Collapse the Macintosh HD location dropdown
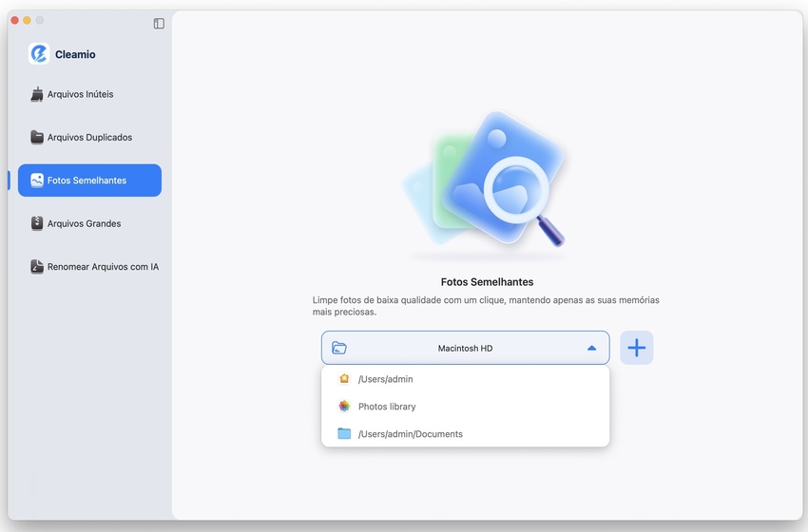 (466, 348)
